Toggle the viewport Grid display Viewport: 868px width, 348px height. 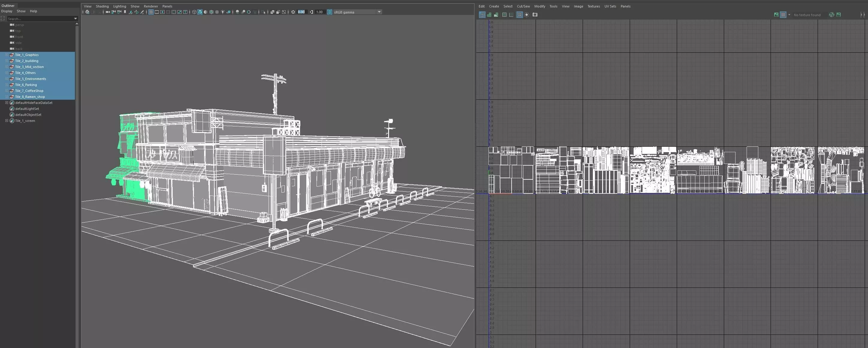[x=151, y=12]
